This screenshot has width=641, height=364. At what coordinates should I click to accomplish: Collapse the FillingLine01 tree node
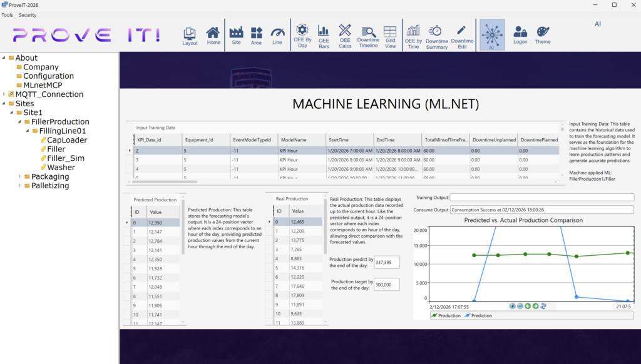(x=28, y=131)
